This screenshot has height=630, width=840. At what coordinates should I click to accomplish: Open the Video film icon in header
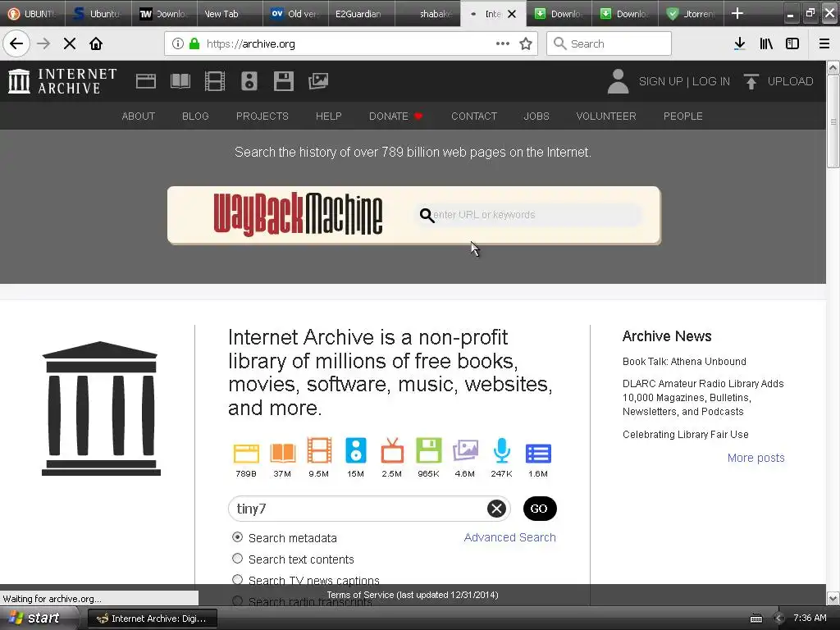[x=215, y=81]
